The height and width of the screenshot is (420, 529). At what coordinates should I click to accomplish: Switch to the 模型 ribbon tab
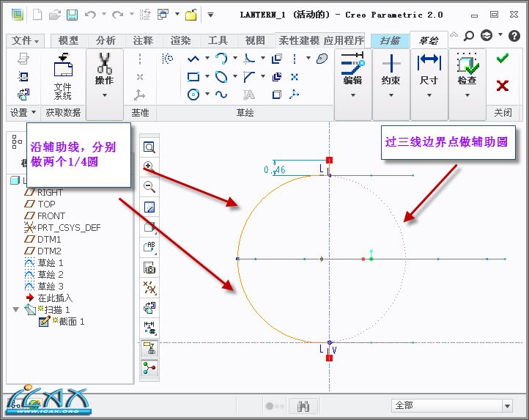click(x=68, y=40)
